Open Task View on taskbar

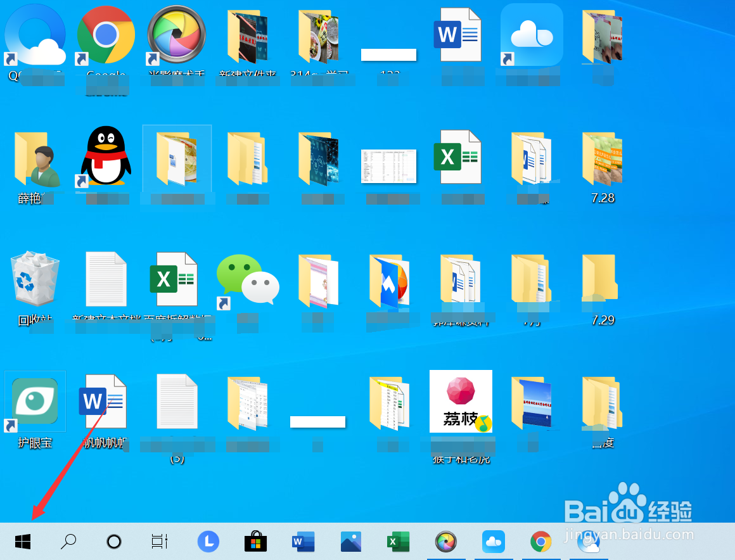click(x=160, y=542)
